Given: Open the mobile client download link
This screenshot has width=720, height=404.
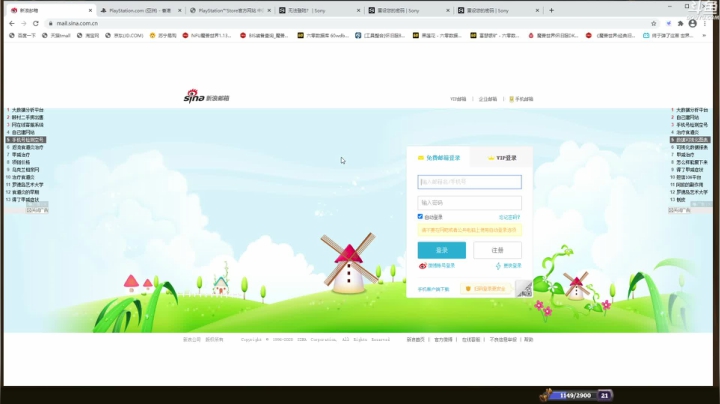Looking at the screenshot, I should coord(433,289).
